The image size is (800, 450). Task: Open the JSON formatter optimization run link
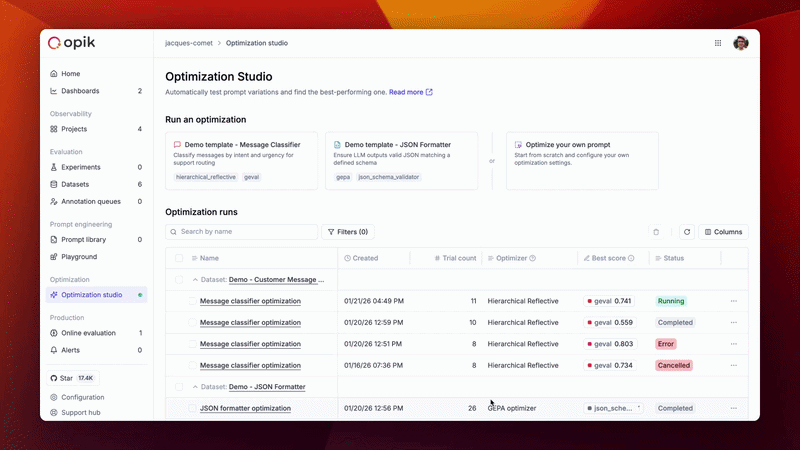[x=245, y=408]
